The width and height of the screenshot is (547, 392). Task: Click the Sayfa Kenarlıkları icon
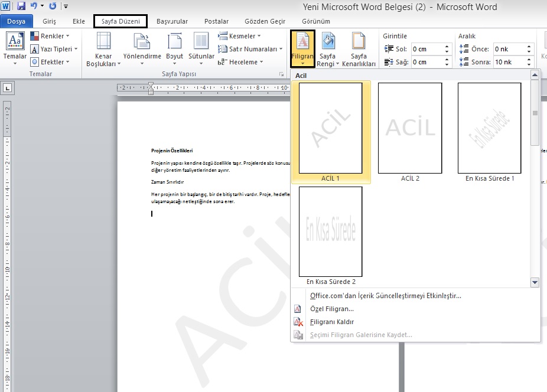point(359,48)
